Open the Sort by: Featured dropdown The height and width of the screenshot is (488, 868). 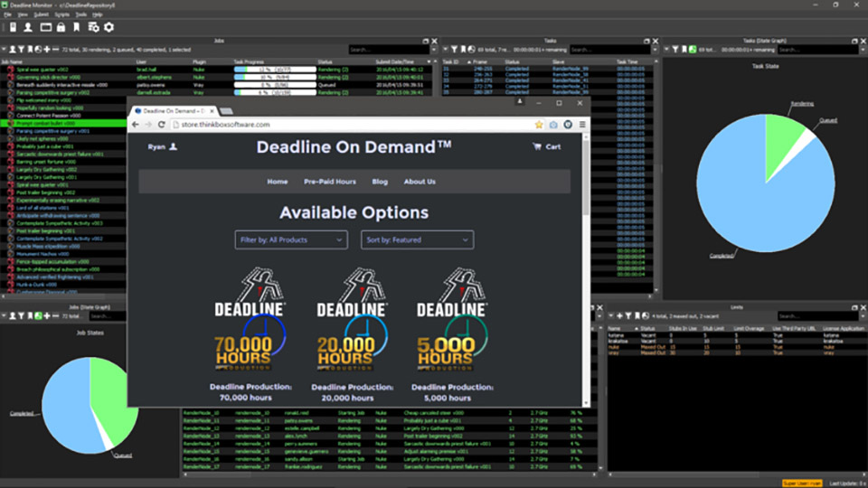[418, 239]
